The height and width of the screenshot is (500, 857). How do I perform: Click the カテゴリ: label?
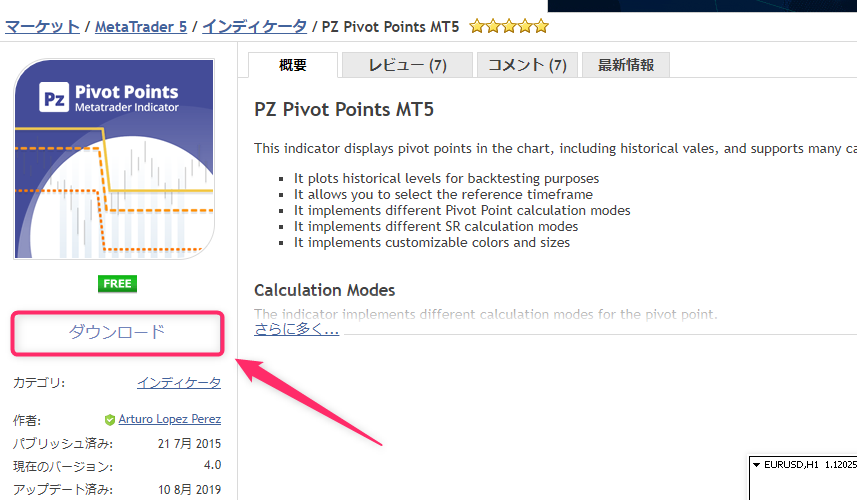click(39, 383)
